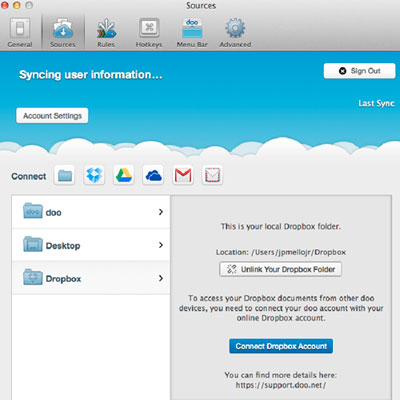
Task: Click the Sources window title
Action: tap(201, 6)
